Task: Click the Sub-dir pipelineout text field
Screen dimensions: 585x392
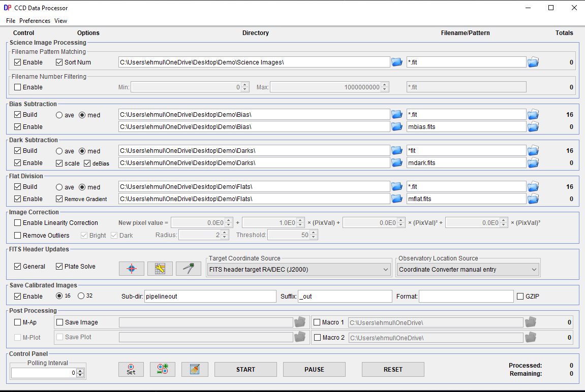Action: click(x=210, y=296)
